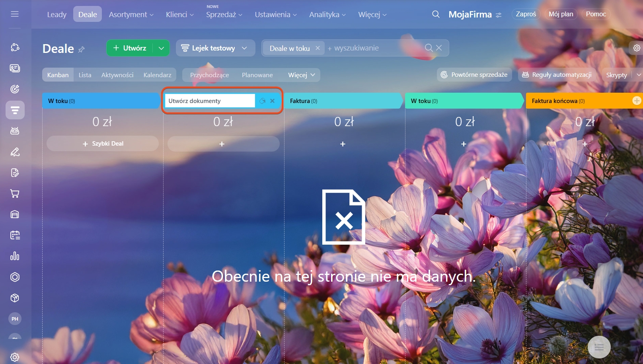Click the 'Utwórz dokumenty' stage name field
643x364 pixels.
[210, 101]
